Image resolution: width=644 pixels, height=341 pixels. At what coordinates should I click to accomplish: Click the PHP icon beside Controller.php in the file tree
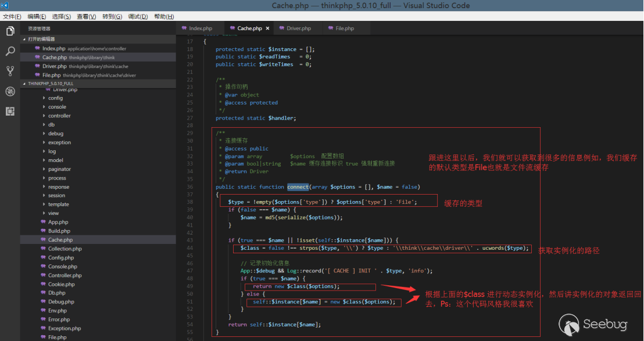tap(43, 275)
